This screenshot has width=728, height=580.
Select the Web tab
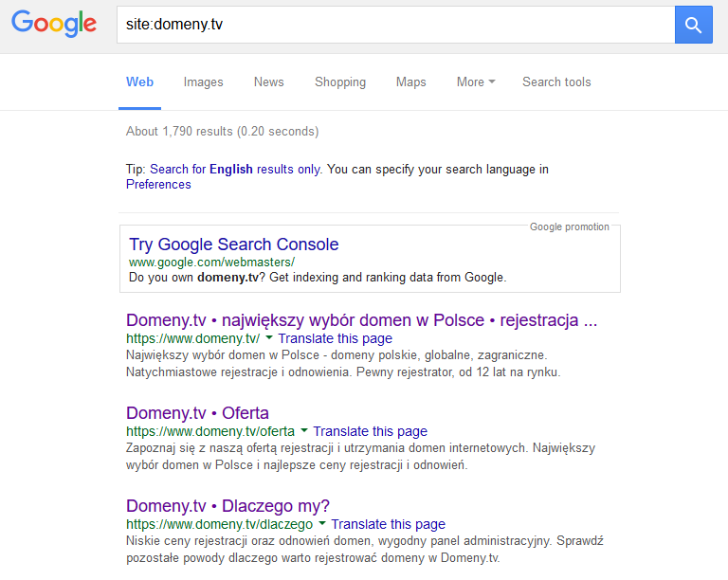coord(139,82)
